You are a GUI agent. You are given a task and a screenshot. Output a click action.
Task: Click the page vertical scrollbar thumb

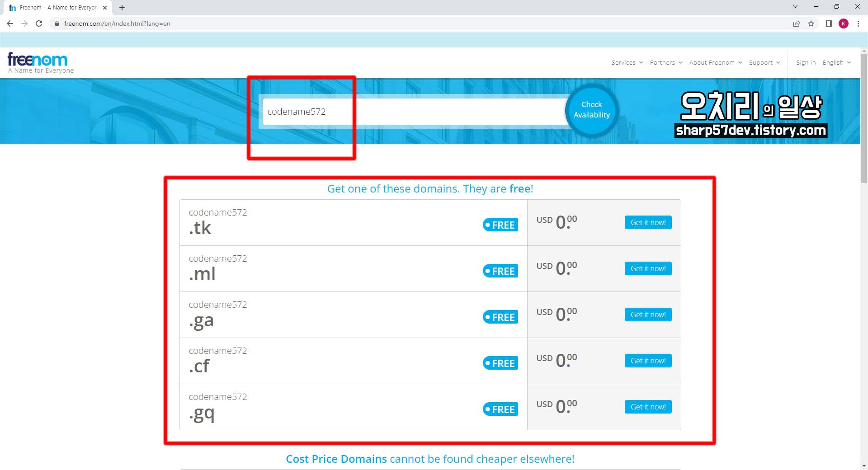click(864, 118)
